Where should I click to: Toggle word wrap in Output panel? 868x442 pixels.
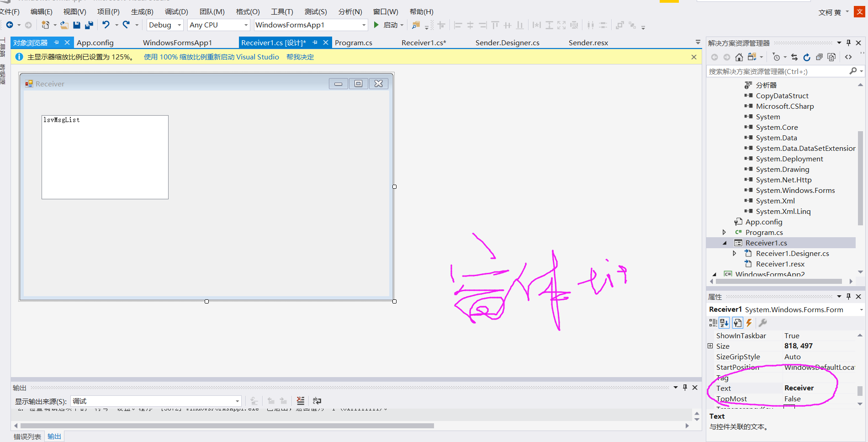pos(317,401)
